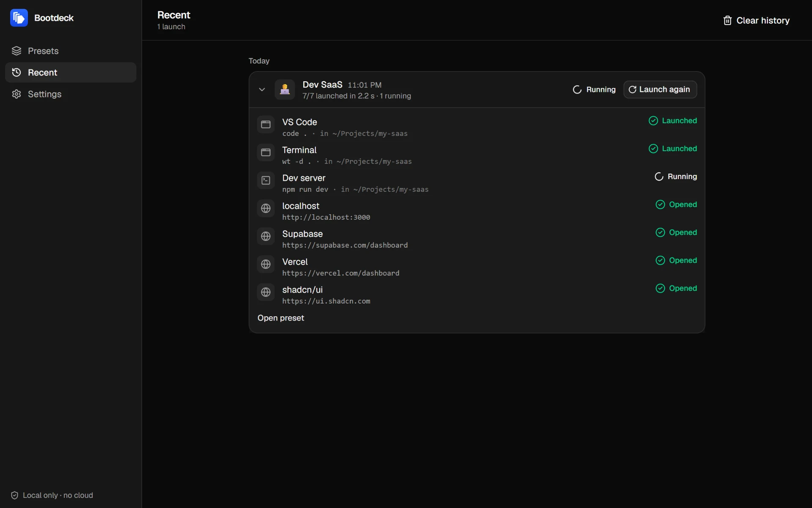Viewport: 812px width, 508px height.
Task: Click the Supabase globe icon
Action: click(266, 236)
